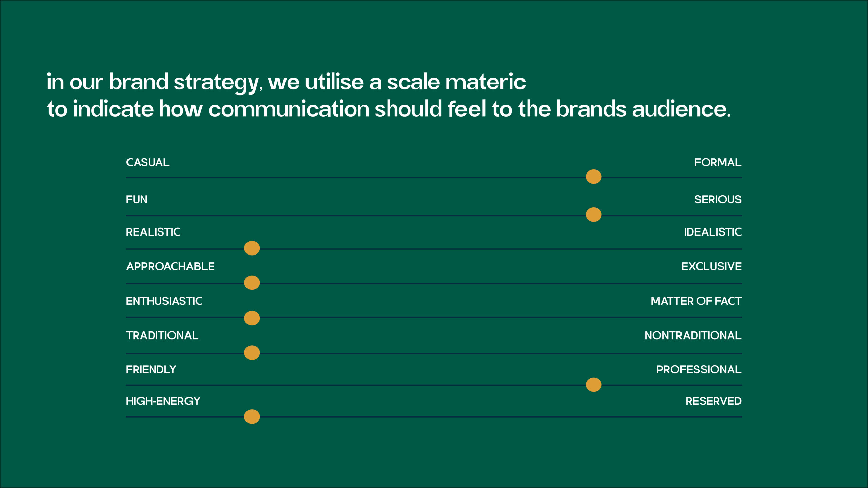Screen dimensions: 868x488
Task: Click the ENTHUSIASTIC label text
Action: coord(164,301)
